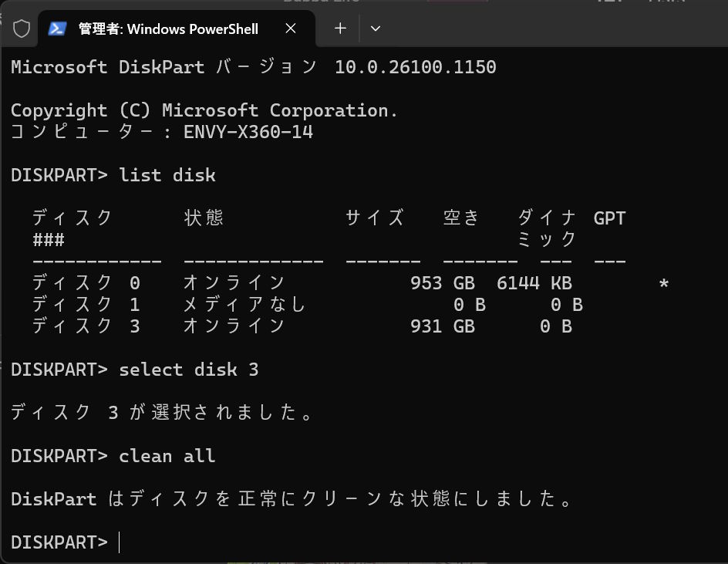The height and width of the screenshot is (564, 728).
Task: Click the GPT column header
Action: coord(609,218)
